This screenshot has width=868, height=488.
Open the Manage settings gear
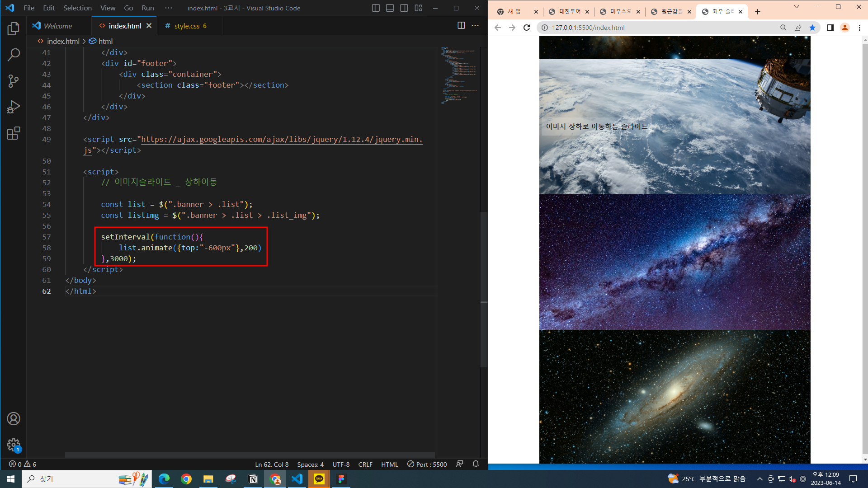click(14, 445)
